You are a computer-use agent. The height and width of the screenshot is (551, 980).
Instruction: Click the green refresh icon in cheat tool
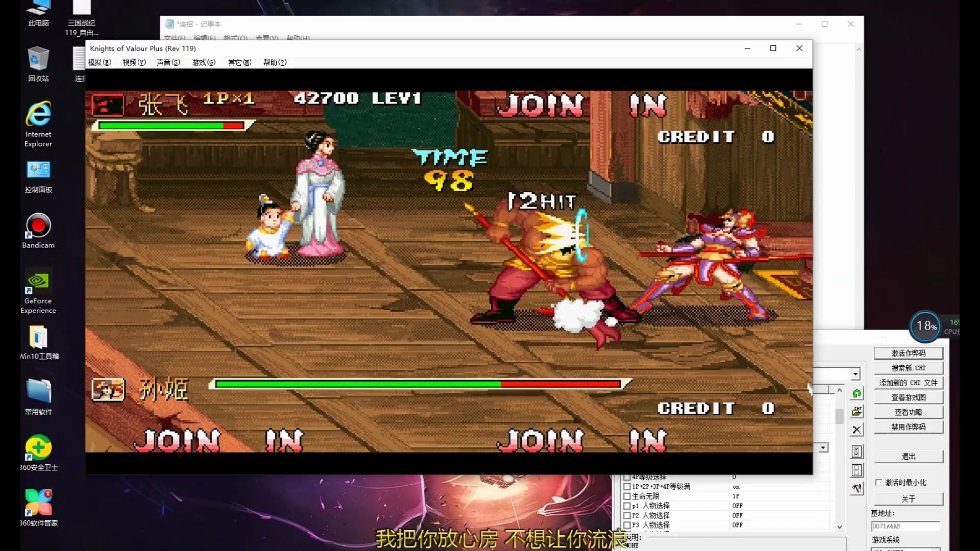857,393
